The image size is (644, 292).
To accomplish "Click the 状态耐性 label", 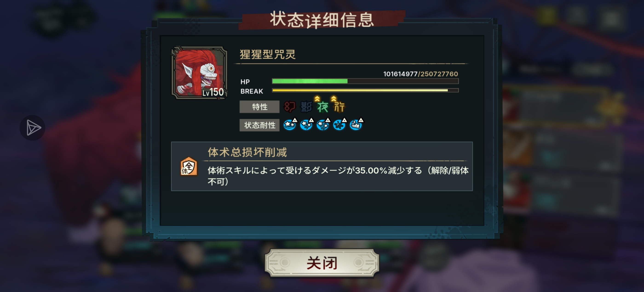I will coord(259,125).
